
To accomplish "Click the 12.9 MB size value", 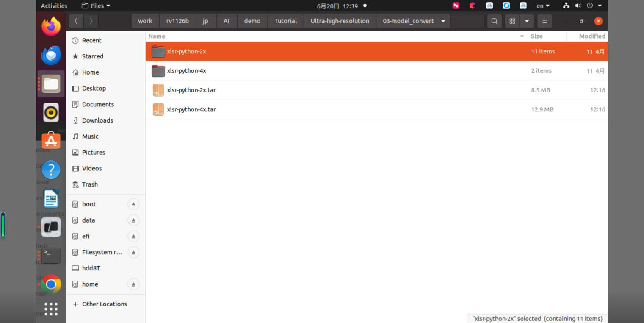I will click(x=542, y=109).
